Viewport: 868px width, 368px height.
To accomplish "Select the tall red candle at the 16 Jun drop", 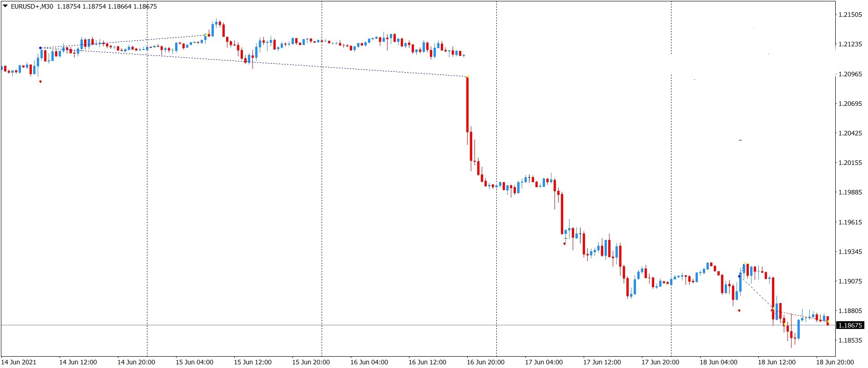I will 468,105.
